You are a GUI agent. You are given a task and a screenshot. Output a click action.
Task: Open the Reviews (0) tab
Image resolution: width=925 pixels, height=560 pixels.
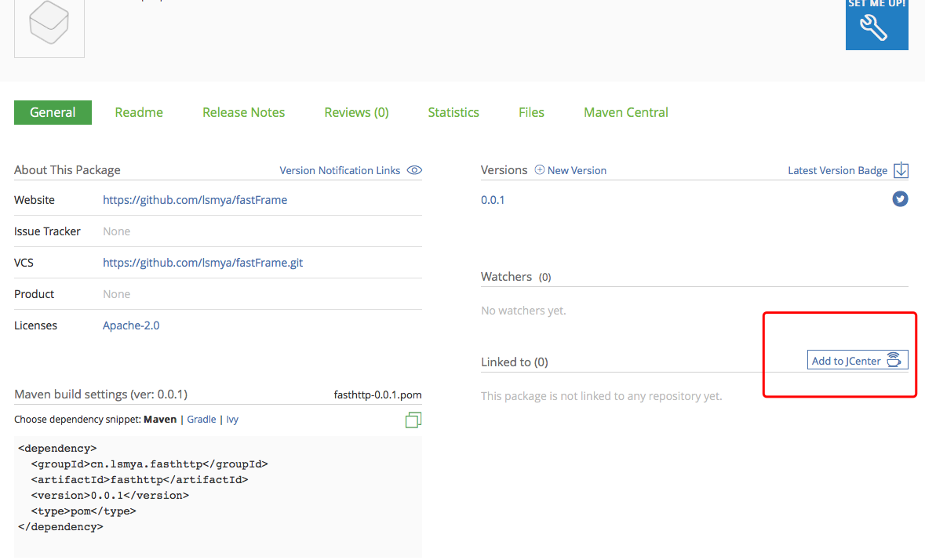(356, 112)
